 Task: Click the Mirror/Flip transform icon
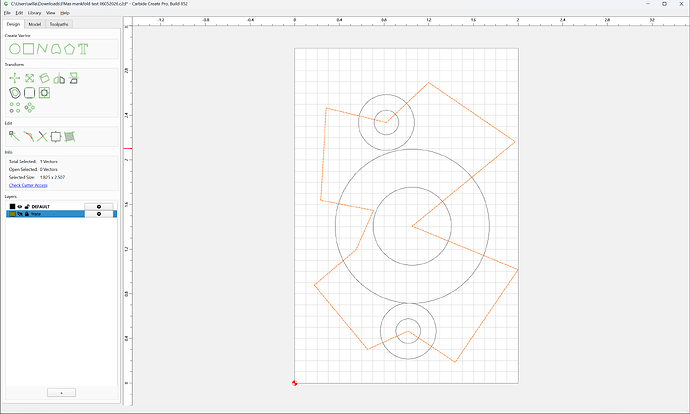59,79
